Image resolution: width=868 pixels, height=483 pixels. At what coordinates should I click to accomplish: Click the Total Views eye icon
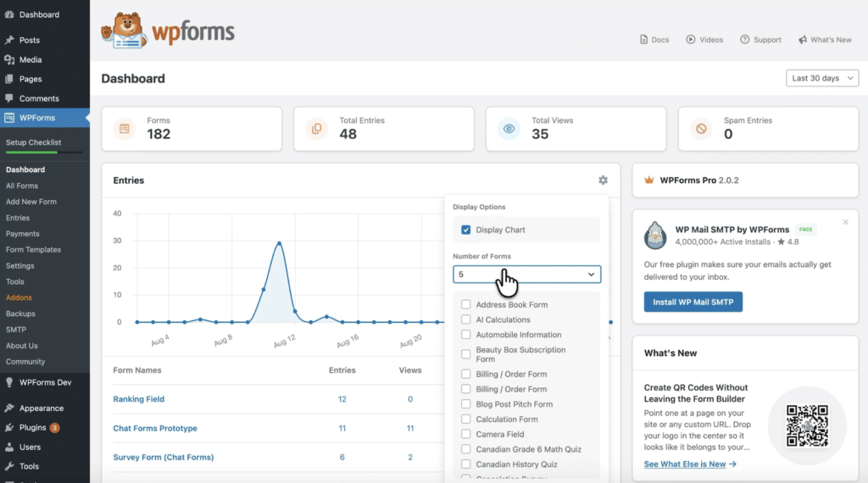509,129
